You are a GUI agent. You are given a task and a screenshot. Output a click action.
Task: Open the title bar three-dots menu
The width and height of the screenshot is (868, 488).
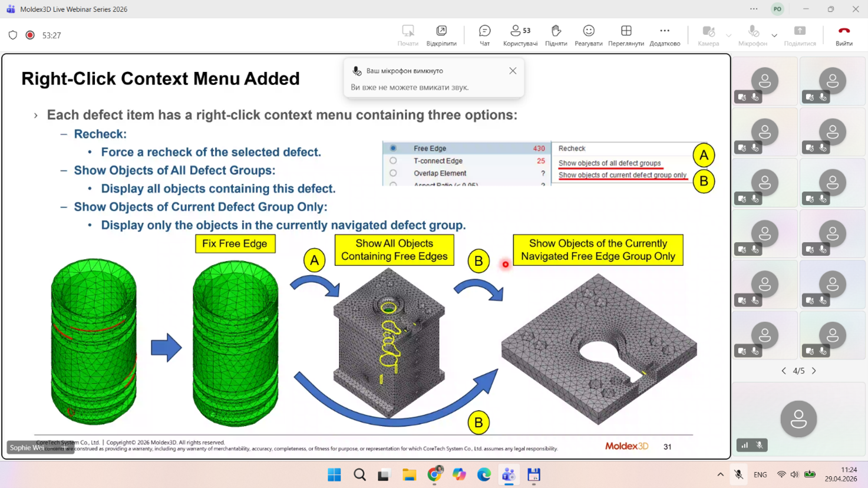coord(754,9)
